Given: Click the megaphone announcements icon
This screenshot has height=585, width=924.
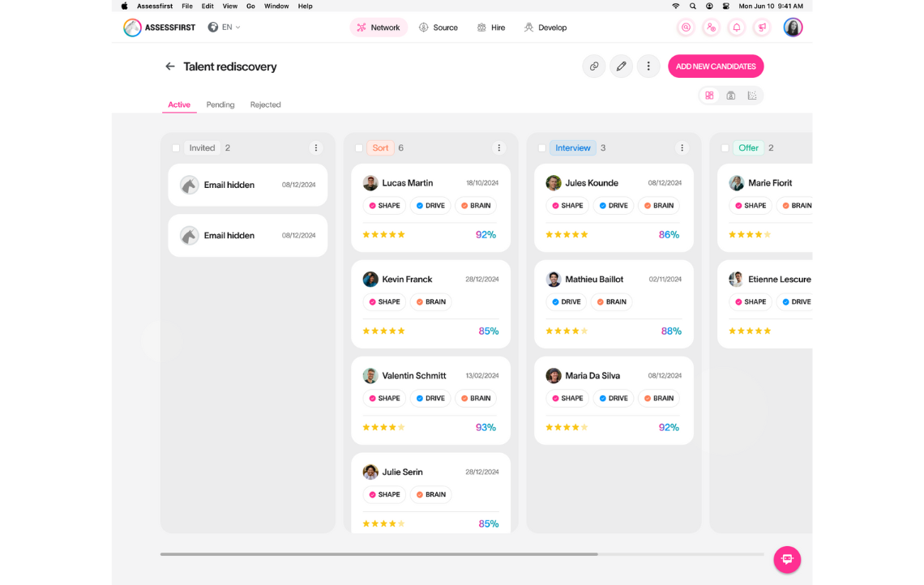Looking at the screenshot, I should pyautogui.click(x=762, y=28).
